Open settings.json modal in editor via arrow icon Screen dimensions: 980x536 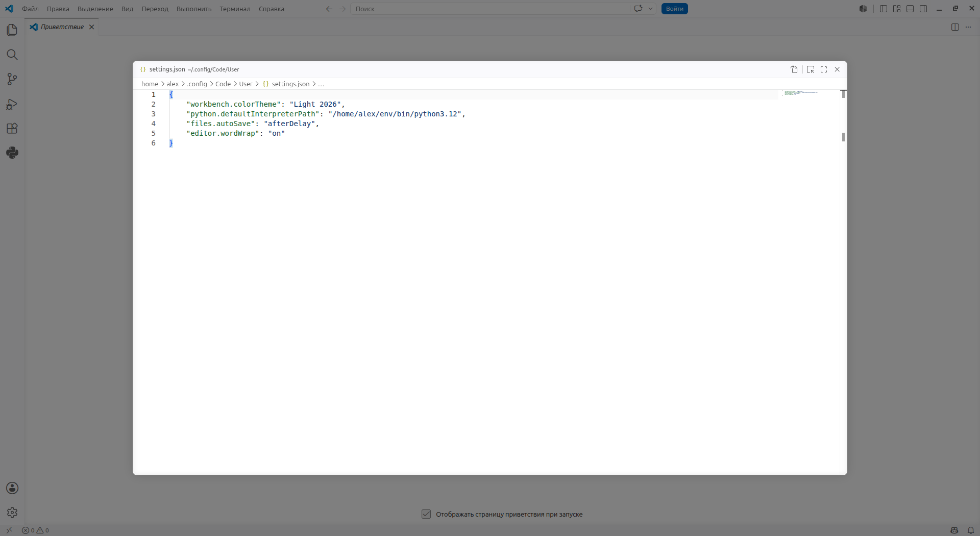point(811,69)
